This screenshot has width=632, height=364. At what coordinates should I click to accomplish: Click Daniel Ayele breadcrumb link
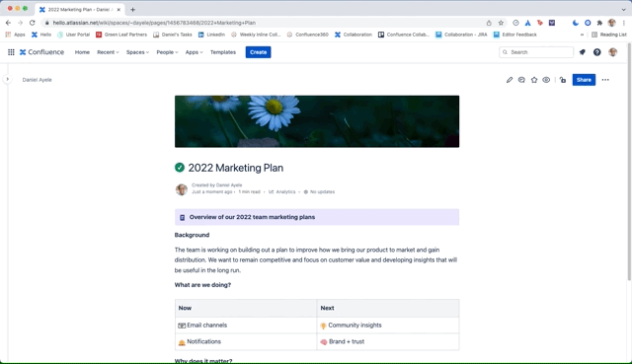tap(38, 80)
